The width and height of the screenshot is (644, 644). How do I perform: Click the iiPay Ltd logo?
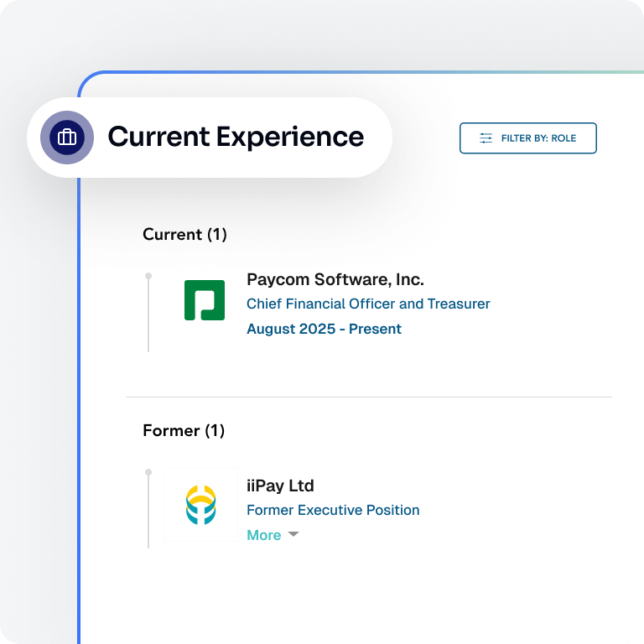tap(200, 506)
